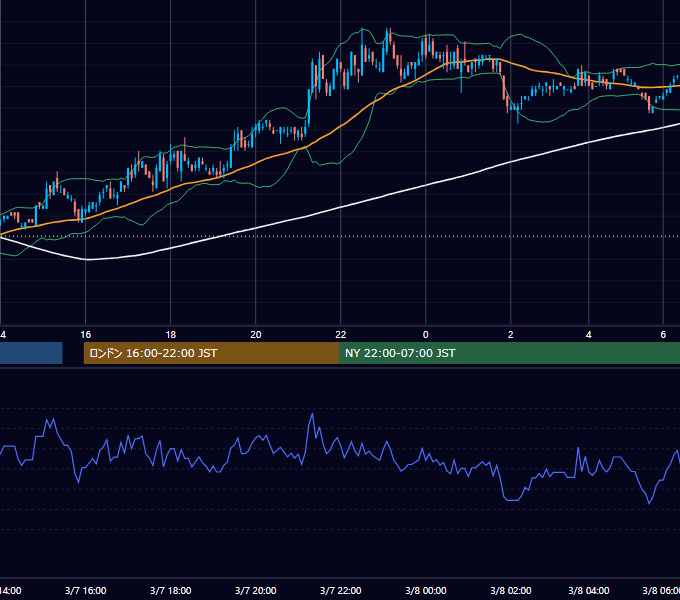Screen dimensions: 680x600
Task: Click the 3/7 22:00 date label
Action: point(340,590)
